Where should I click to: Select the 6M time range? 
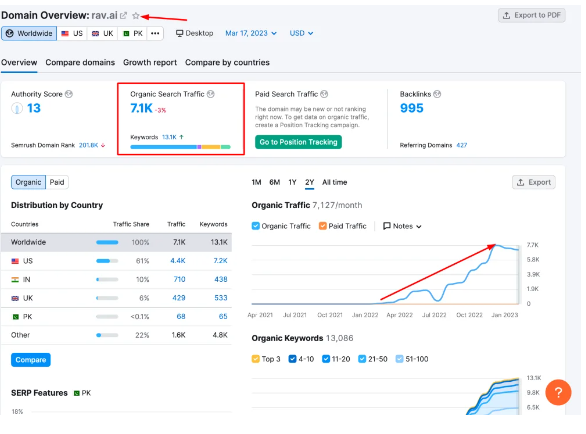(x=275, y=182)
